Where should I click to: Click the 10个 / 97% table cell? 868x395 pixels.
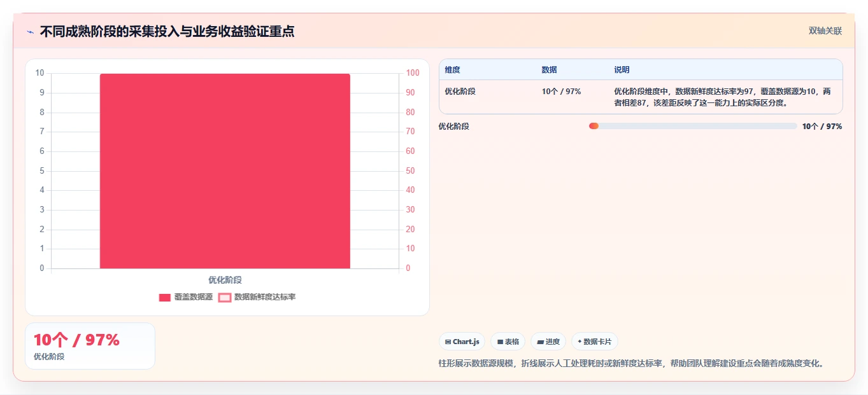pos(561,92)
